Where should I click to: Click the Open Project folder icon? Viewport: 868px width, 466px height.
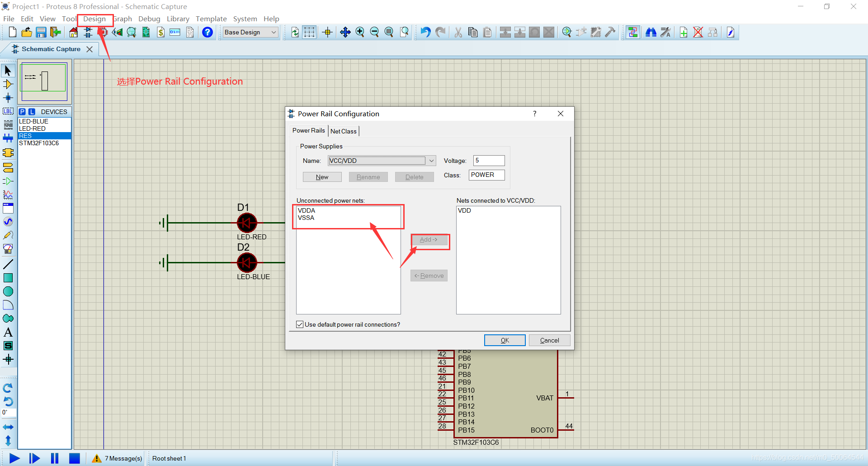coord(27,32)
